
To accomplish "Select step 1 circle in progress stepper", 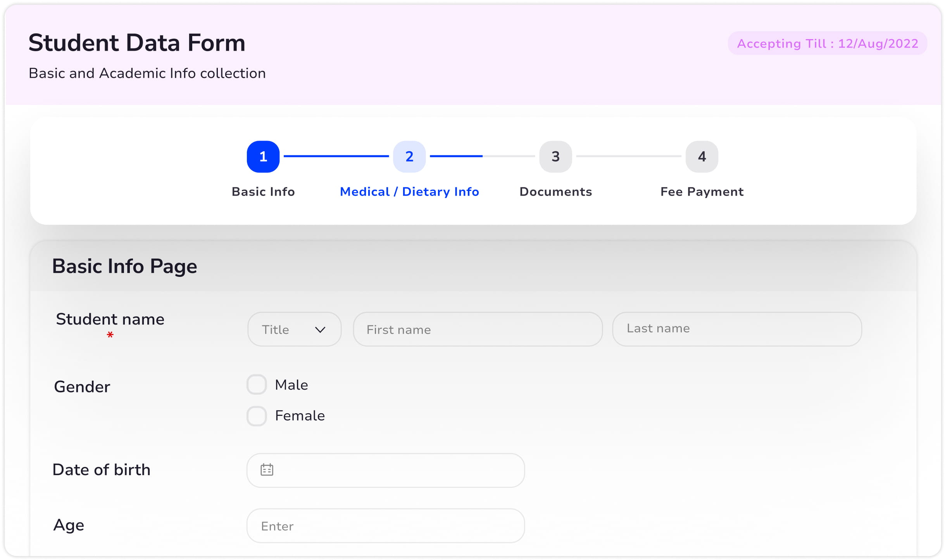I will point(263,156).
